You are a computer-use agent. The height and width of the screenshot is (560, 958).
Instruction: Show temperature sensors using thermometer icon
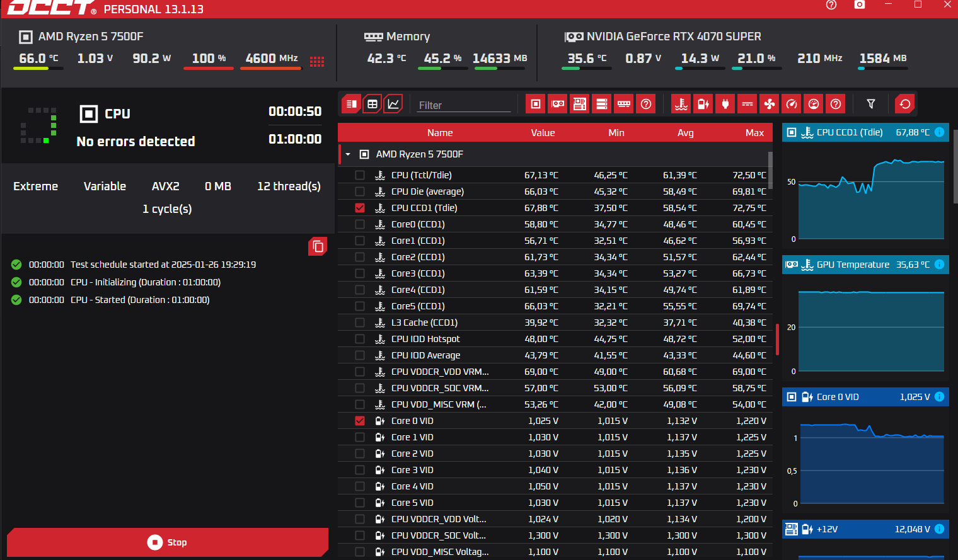coord(681,104)
